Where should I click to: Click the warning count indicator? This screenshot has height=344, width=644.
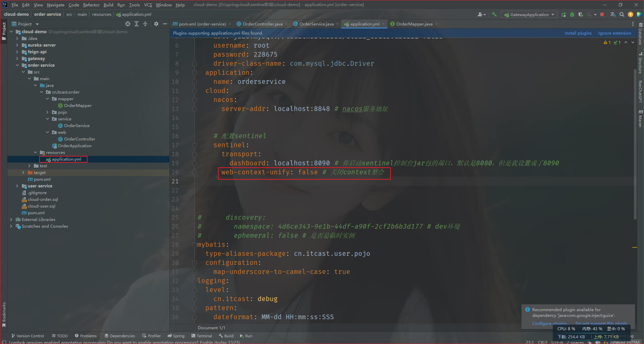pyautogui.click(x=607, y=42)
